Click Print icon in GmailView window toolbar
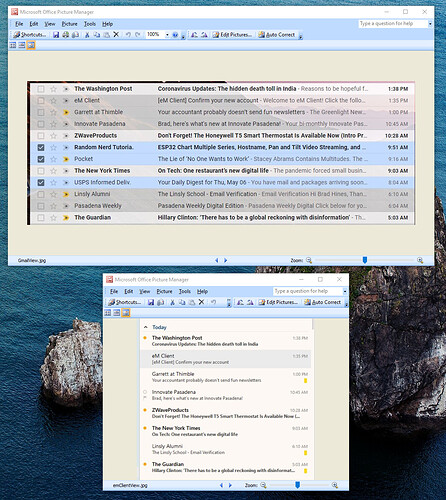 [x=66, y=35]
